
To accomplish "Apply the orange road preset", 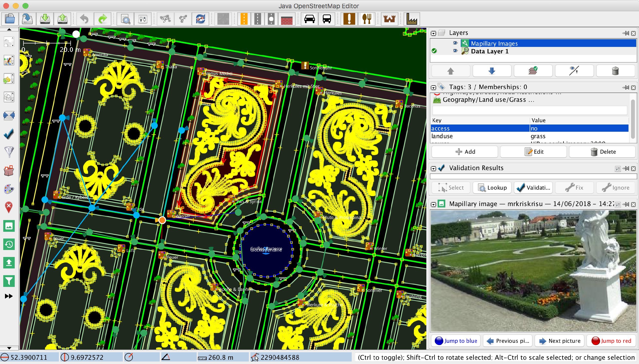I will coord(244,19).
